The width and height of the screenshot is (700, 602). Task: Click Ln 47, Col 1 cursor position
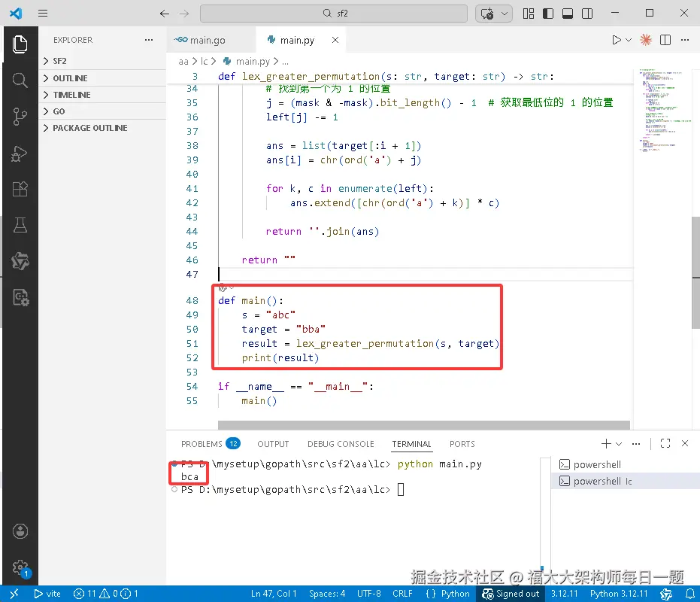pos(274,594)
